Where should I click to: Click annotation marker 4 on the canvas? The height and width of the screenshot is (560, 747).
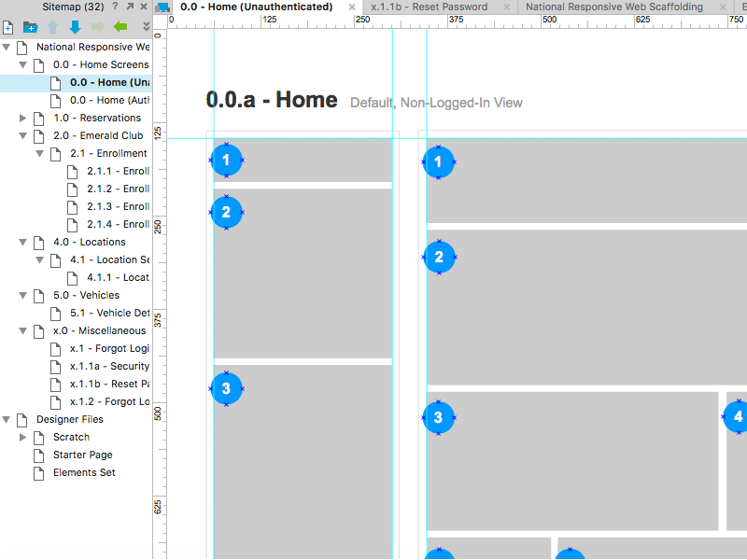pos(737,416)
